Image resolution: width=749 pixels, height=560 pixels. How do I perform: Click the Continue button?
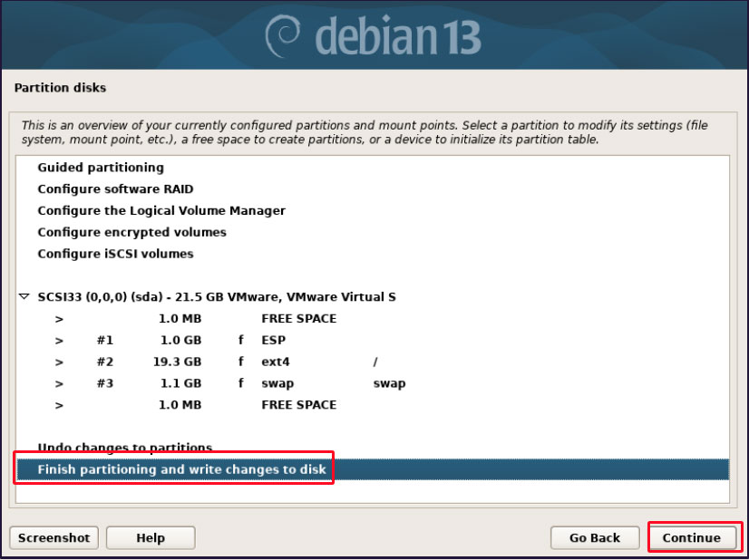pyautogui.click(x=691, y=537)
